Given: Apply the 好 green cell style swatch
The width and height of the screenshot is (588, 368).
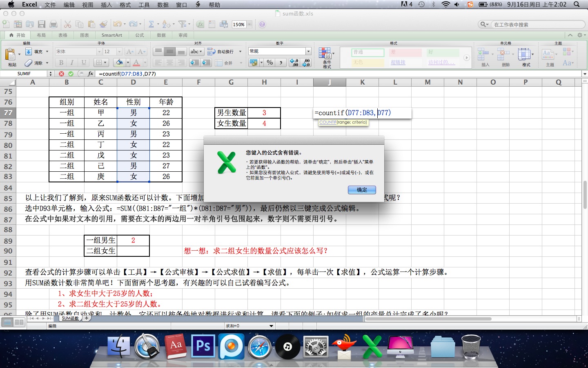Looking at the screenshot, I should (443, 52).
